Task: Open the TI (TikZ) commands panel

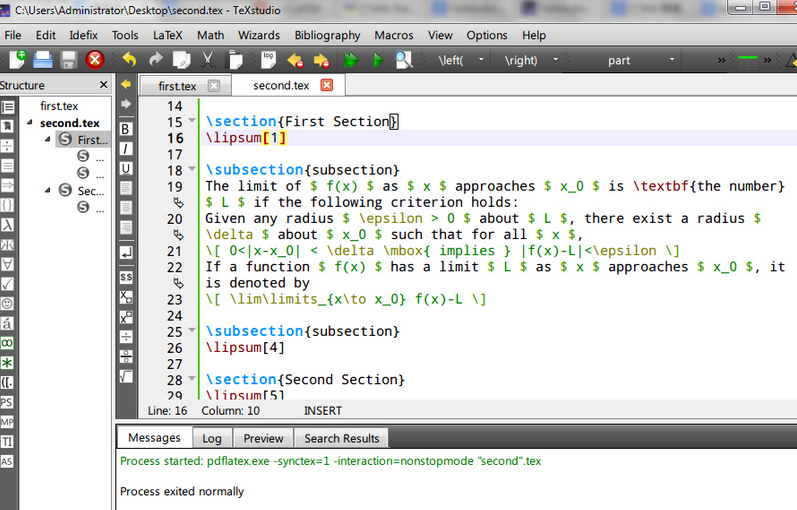Action: tap(7, 442)
